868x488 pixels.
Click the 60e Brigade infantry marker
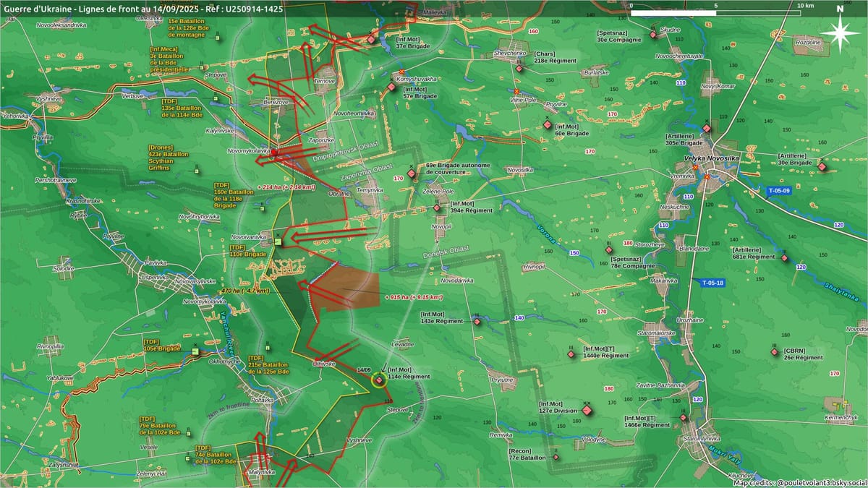coord(548,124)
